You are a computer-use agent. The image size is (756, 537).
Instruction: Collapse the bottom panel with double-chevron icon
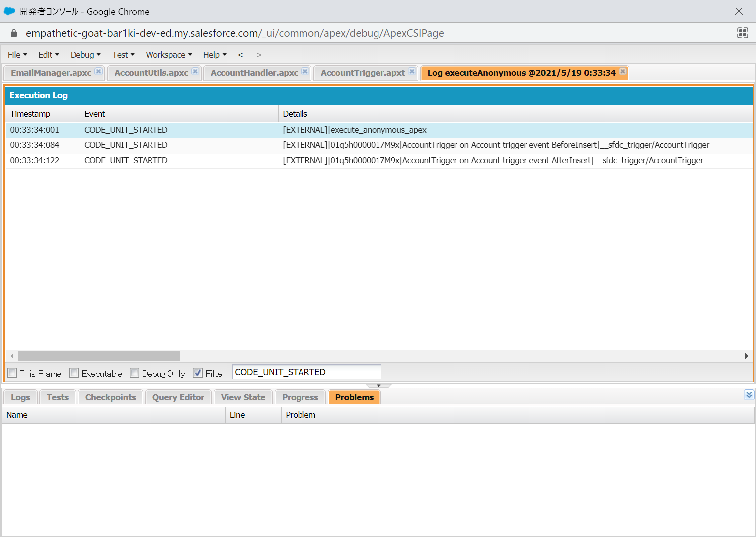click(x=749, y=395)
